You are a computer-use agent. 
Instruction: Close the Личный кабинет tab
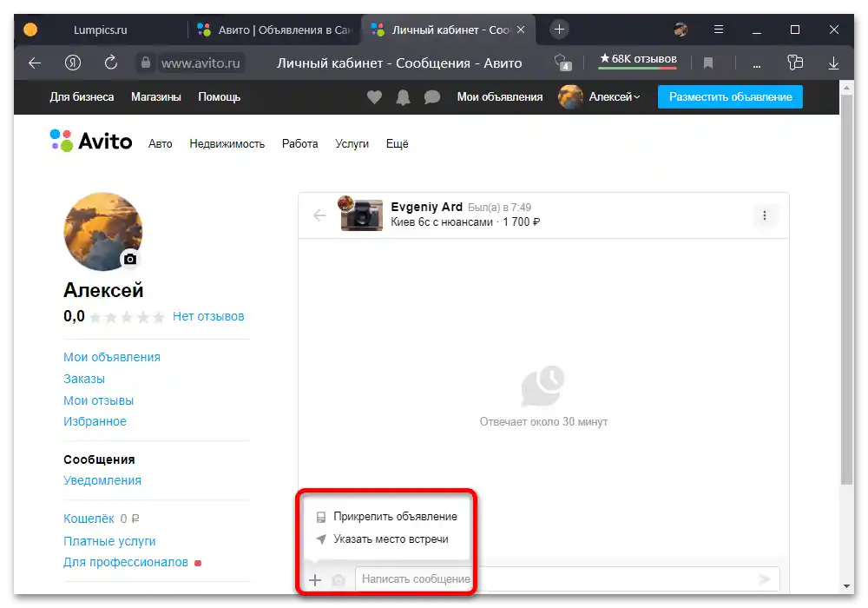(521, 30)
